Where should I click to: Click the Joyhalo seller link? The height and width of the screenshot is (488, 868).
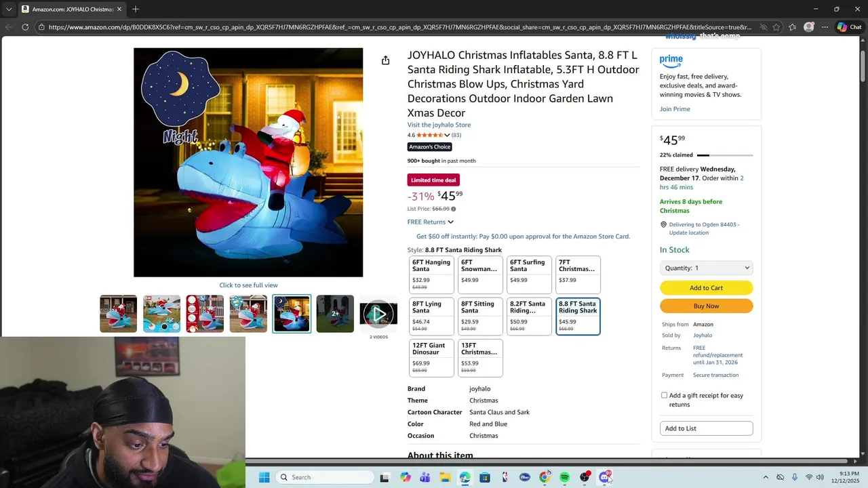tap(703, 335)
